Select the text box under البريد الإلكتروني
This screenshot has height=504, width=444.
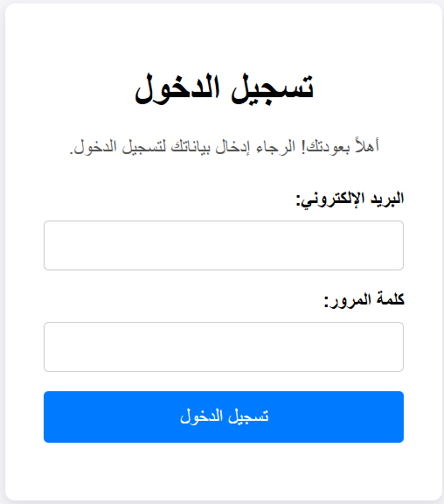click(x=224, y=245)
